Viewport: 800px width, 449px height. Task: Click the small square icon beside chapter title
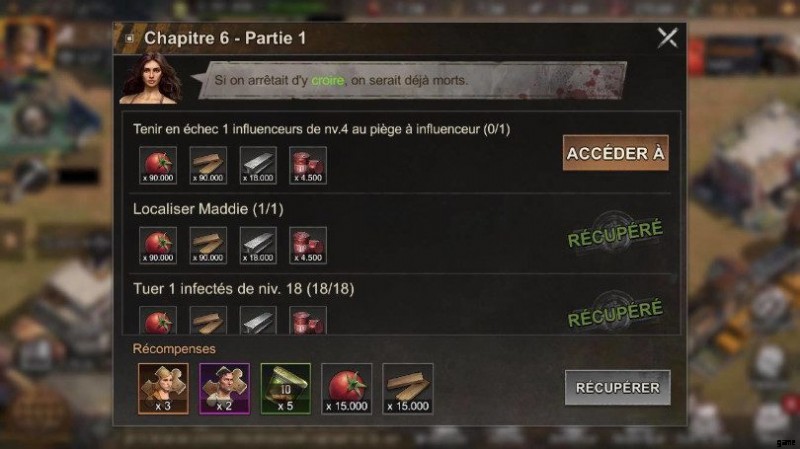130,38
